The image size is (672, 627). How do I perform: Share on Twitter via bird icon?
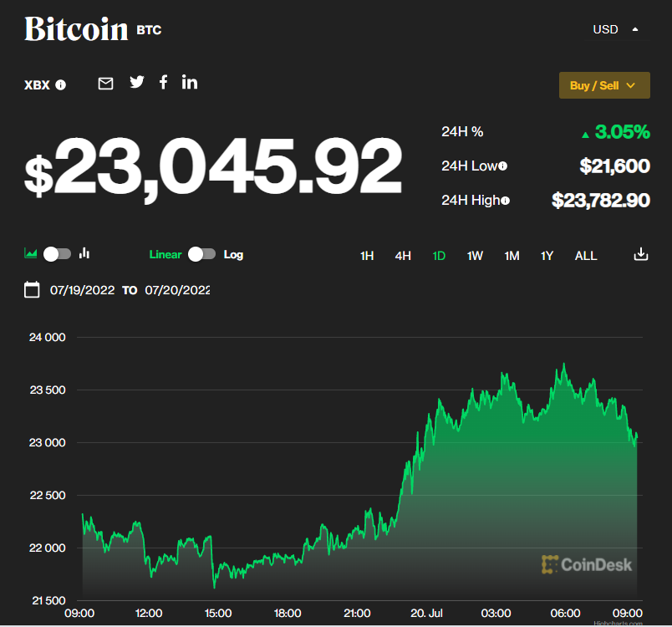coord(137,82)
